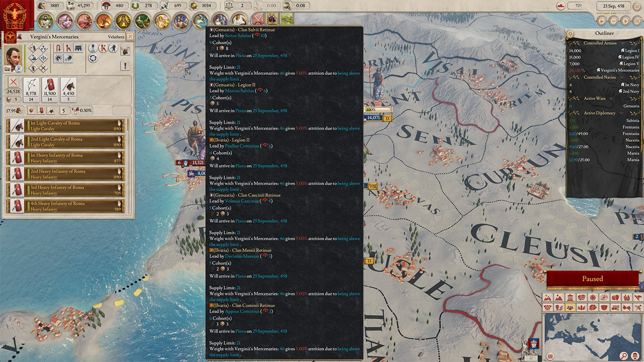The image size is (644, 362).
Task: Click the go-to-capital temple button on minimap
Action: pyautogui.click(x=635, y=355)
